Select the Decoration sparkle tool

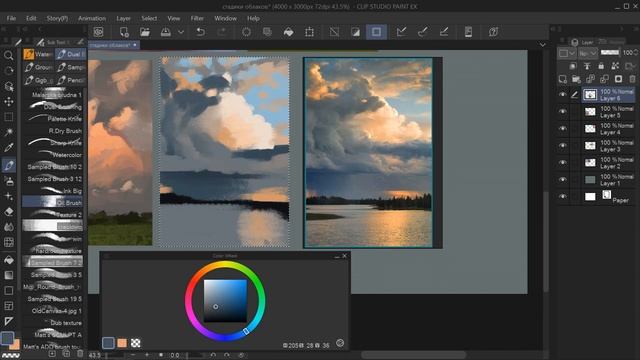[x=8, y=196]
